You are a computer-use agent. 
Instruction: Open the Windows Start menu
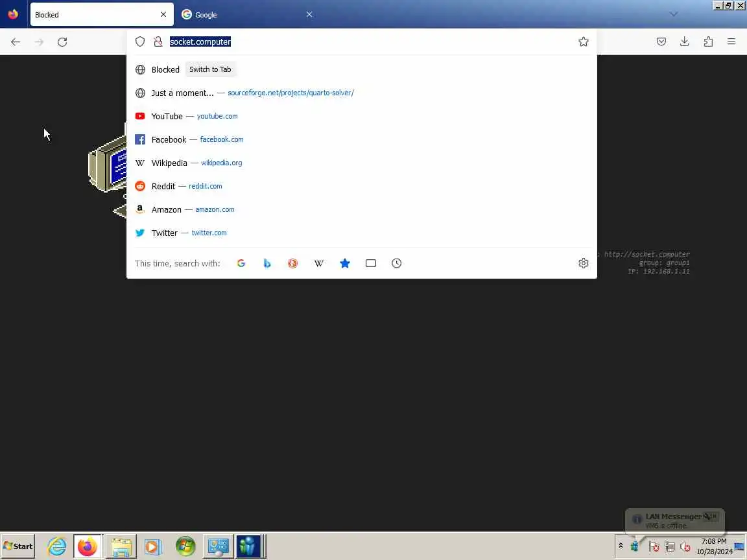point(18,546)
